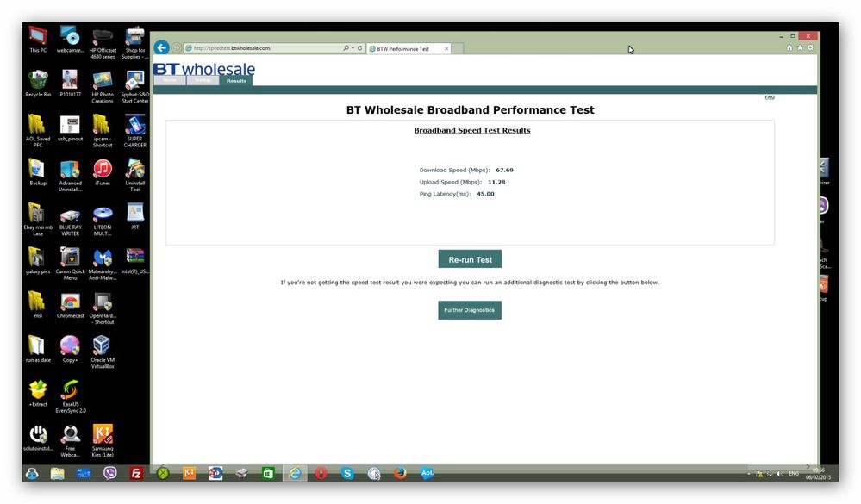This screenshot has width=861, height=504.
Task: Click the taskbar clock and date
Action: point(818,474)
